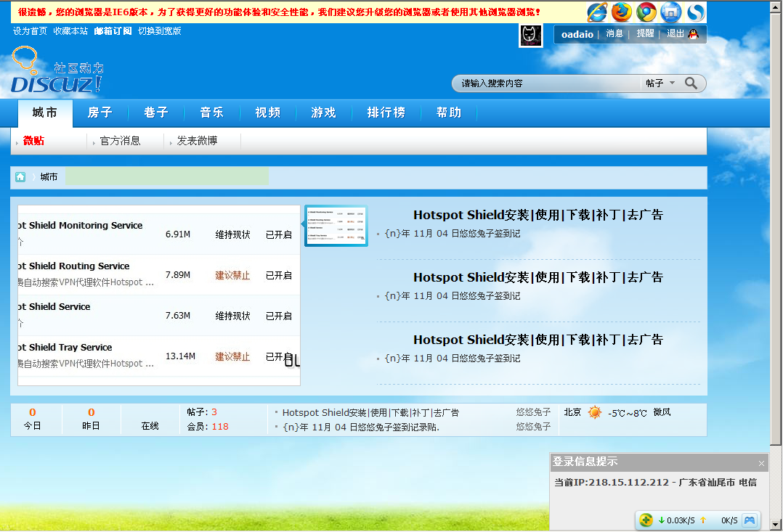Select the 发表微博 sub-menu item
This screenshot has height=532, width=783.
[x=198, y=141]
